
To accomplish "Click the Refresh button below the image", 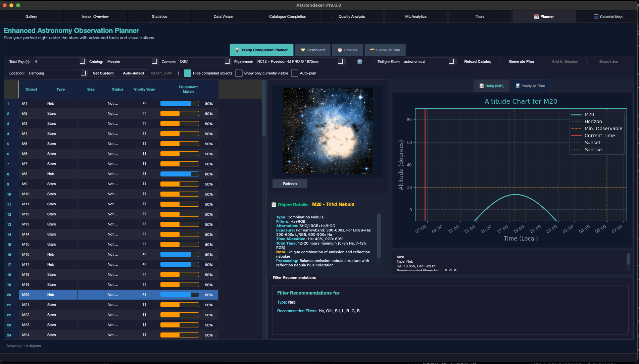I will click(290, 184).
